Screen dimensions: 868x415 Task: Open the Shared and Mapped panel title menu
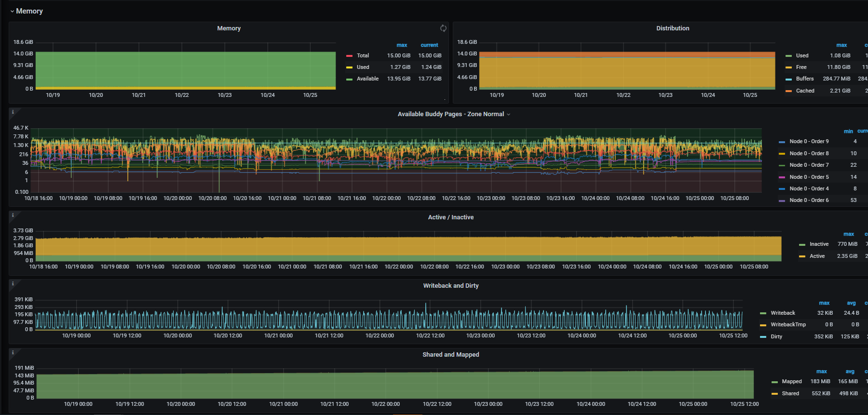pyautogui.click(x=450, y=355)
